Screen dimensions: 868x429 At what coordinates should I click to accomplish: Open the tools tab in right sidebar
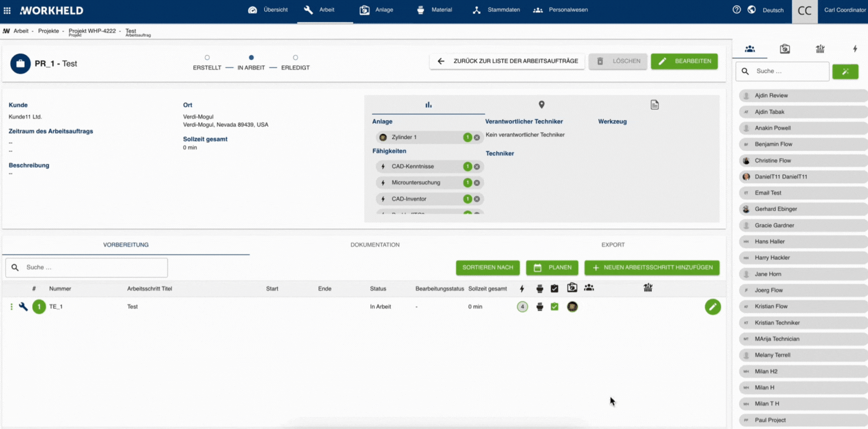pyautogui.click(x=820, y=49)
